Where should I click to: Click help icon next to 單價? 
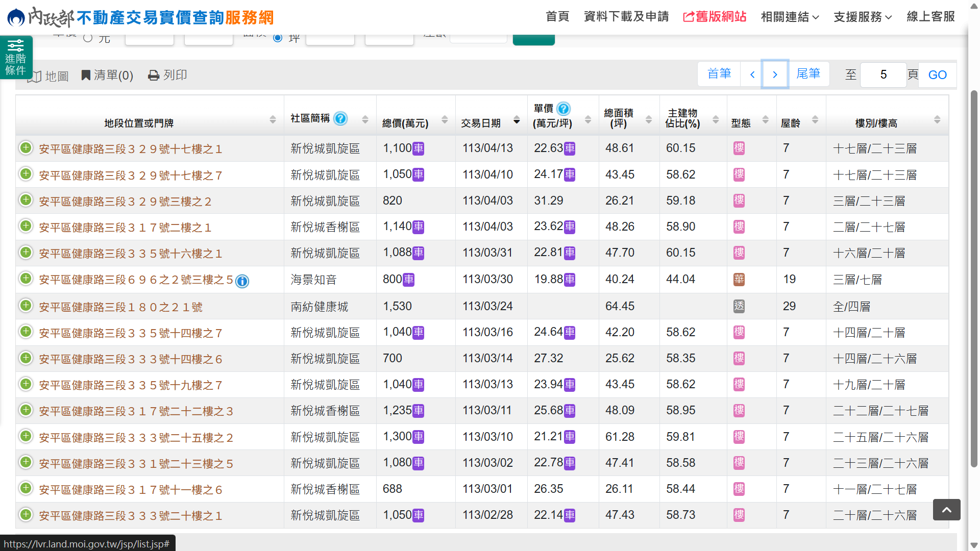click(563, 109)
